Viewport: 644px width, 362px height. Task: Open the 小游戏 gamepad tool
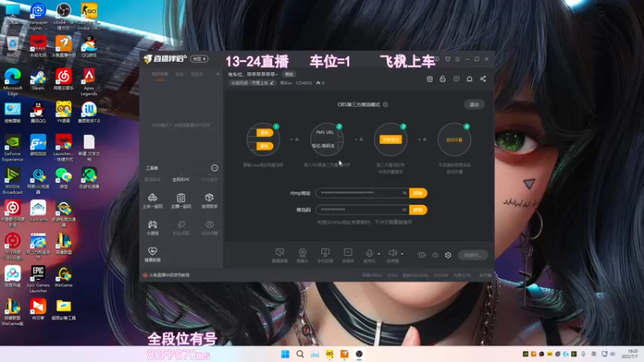tap(152, 228)
